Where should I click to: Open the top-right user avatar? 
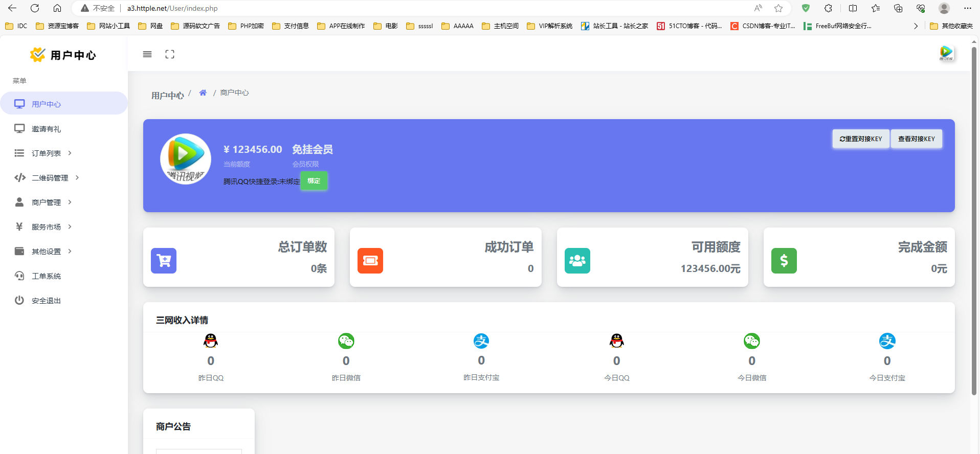pyautogui.click(x=946, y=53)
